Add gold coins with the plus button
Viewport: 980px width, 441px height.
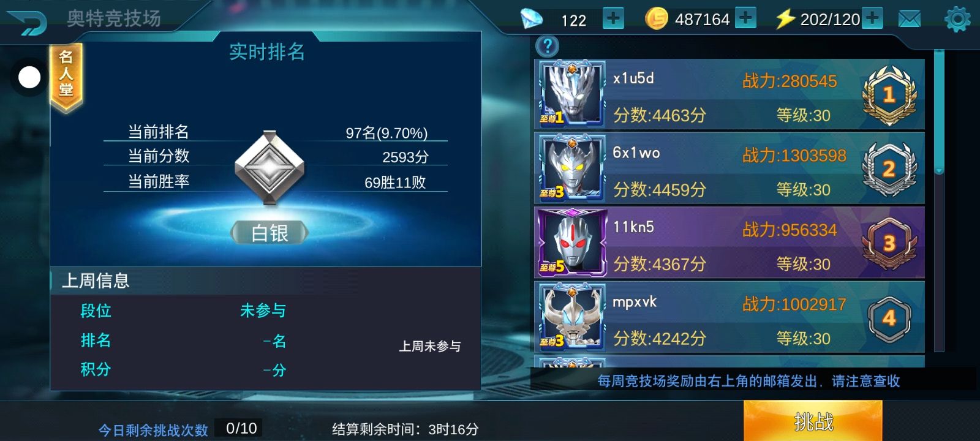(745, 18)
